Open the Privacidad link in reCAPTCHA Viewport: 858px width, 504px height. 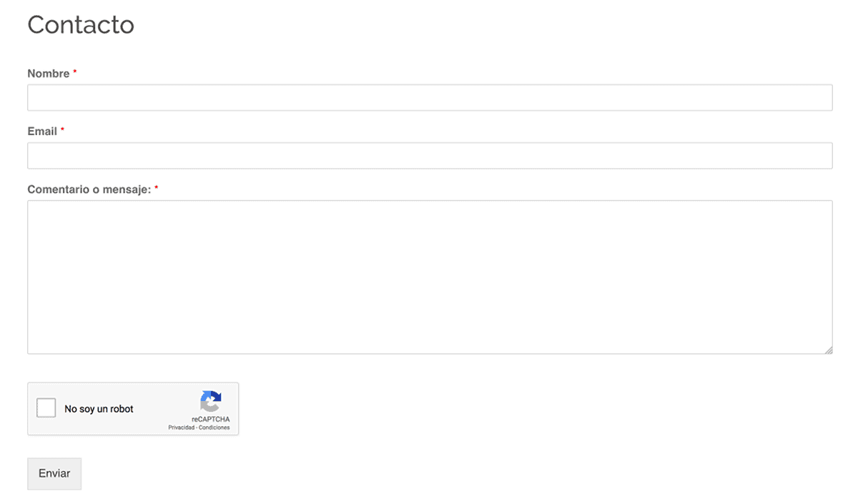(181, 428)
